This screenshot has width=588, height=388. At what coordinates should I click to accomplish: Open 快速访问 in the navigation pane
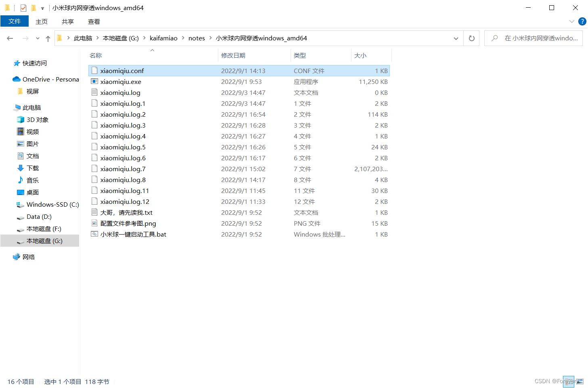[34, 63]
